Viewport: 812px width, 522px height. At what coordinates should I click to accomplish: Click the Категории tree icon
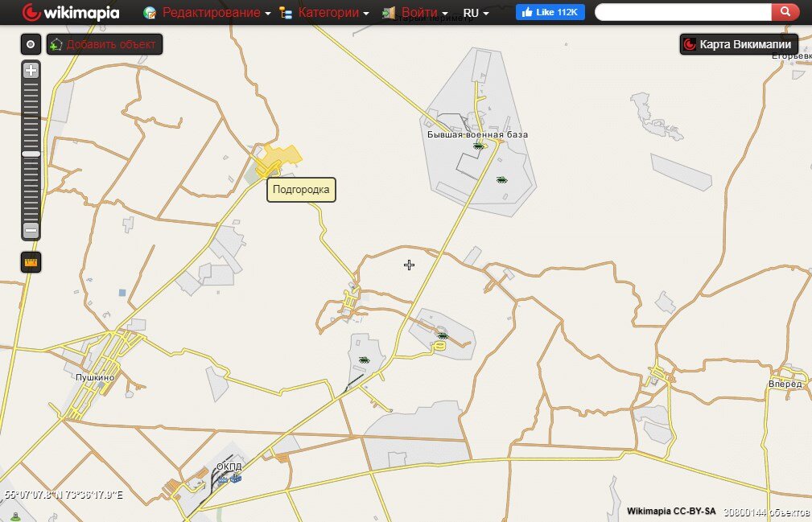(x=286, y=13)
